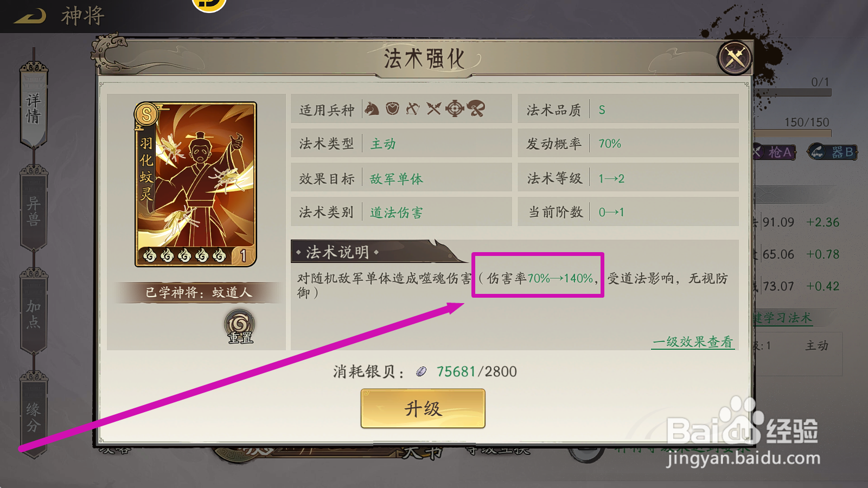Click the crosshair target troop icon

pyautogui.click(x=455, y=109)
